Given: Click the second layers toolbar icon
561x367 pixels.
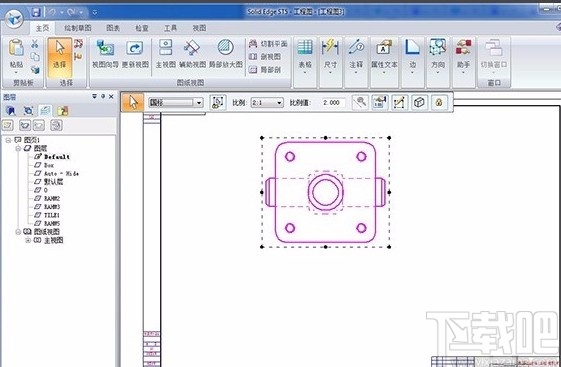Looking at the screenshot, I should point(24,125).
